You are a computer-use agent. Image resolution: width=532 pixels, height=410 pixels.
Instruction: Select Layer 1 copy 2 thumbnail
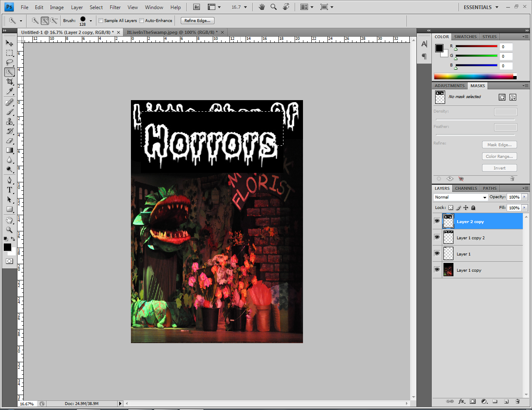(x=448, y=238)
